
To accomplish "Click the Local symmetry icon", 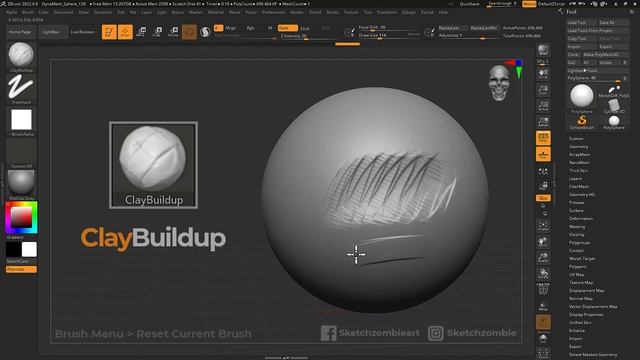I will pyautogui.click(x=543, y=172).
